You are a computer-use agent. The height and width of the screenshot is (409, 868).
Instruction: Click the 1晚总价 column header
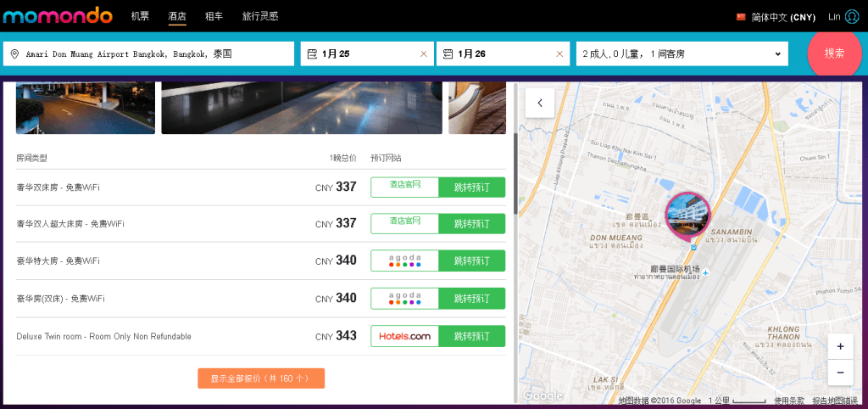pyautogui.click(x=342, y=158)
